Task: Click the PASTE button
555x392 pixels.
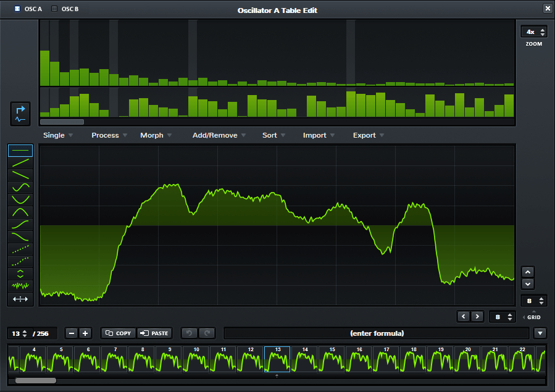Action: pos(154,333)
